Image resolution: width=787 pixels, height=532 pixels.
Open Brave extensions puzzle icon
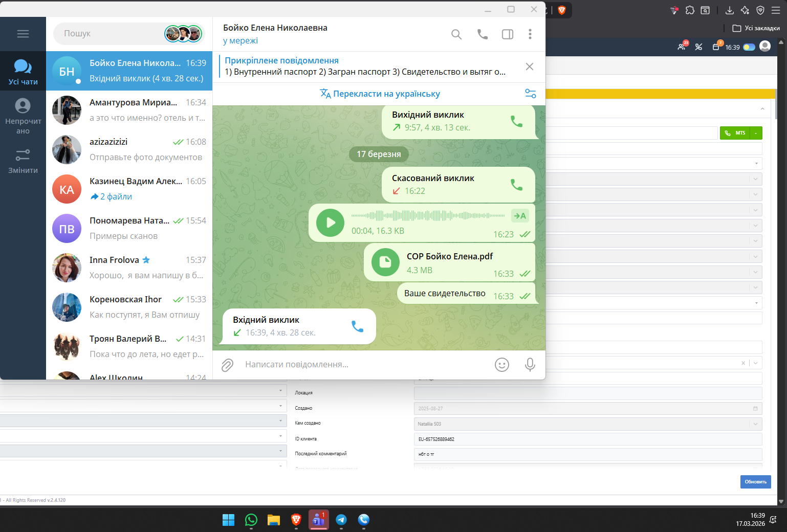(690, 10)
